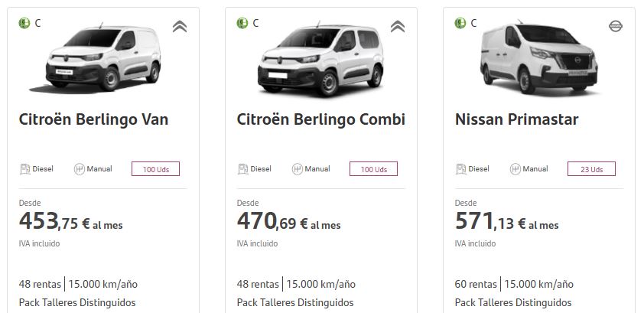Click the green C eco label on Nissan Primastar
Image resolution: width=644 pixels, height=313 pixels.
click(x=460, y=23)
